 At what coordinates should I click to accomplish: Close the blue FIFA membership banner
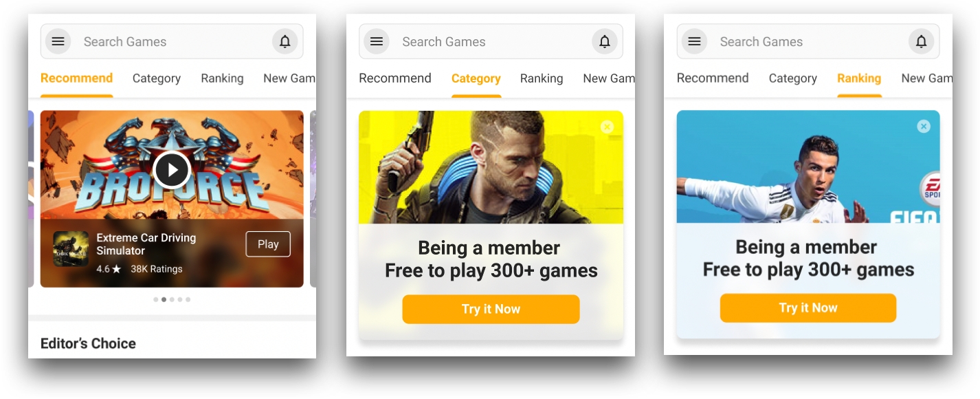pyautogui.click(x=924, y=126)
